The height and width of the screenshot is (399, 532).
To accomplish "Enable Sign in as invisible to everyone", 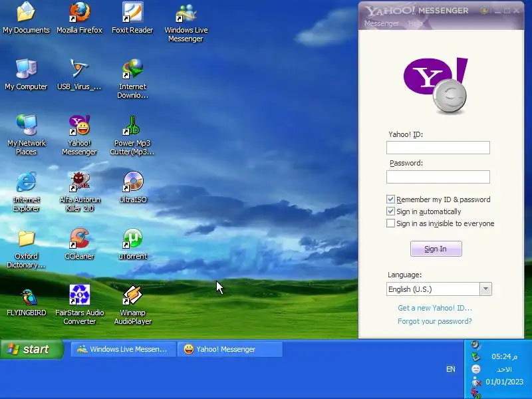I will (390, 223).
